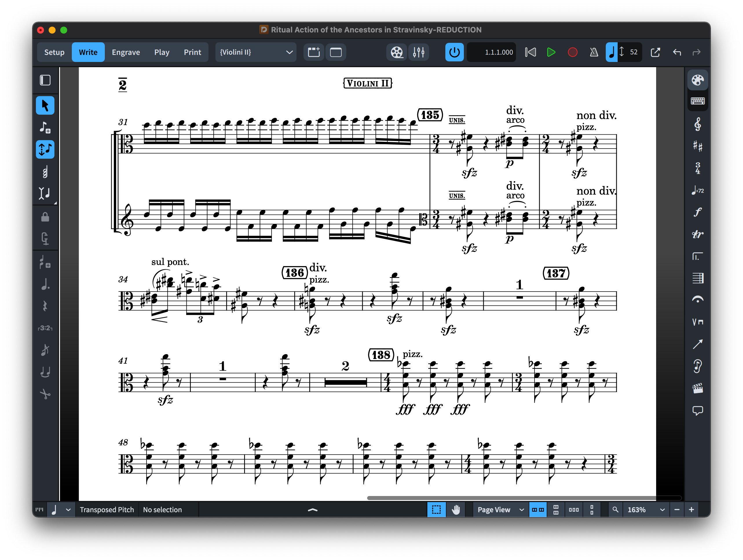Open Engrave mode
Viewport: 743px width, 560px height.
coord(126,52)
